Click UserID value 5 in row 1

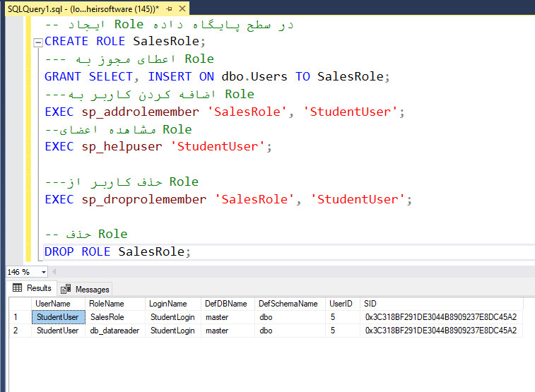pos(343,317)
